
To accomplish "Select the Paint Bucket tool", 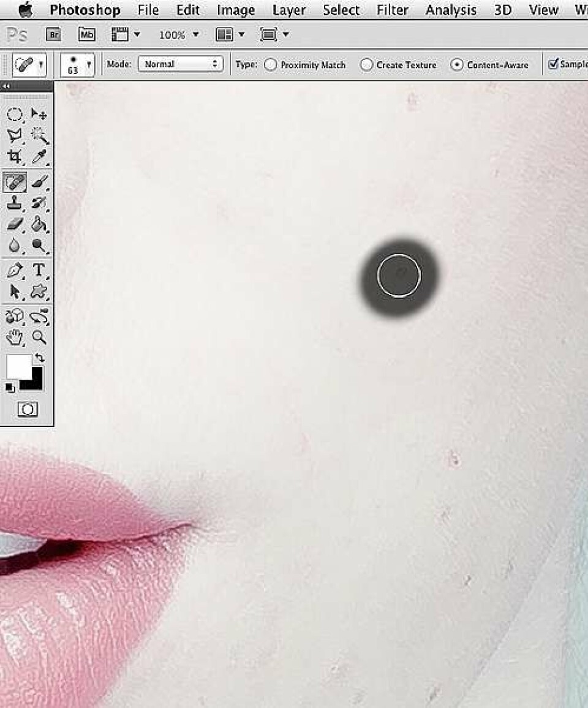I will pyautogui.click(x=39, y=224).
